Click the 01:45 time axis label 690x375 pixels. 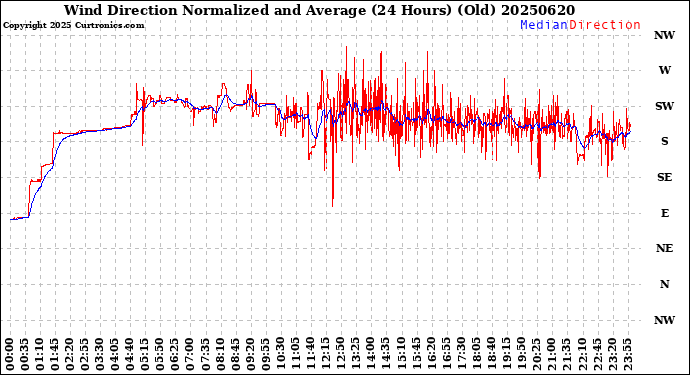tap(55, 355)
